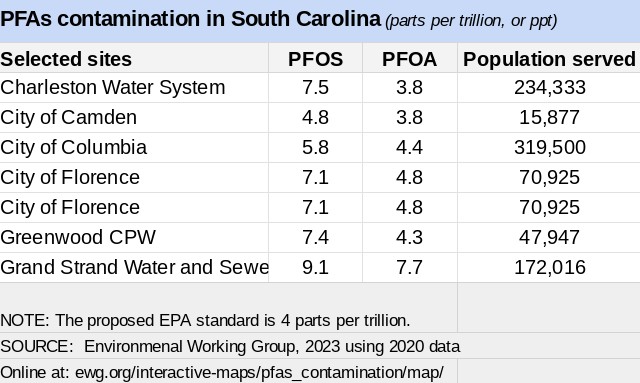Select Columbia's PFOA value 4.4
This screenshot has width=640, height=383.
click(410, 147)
